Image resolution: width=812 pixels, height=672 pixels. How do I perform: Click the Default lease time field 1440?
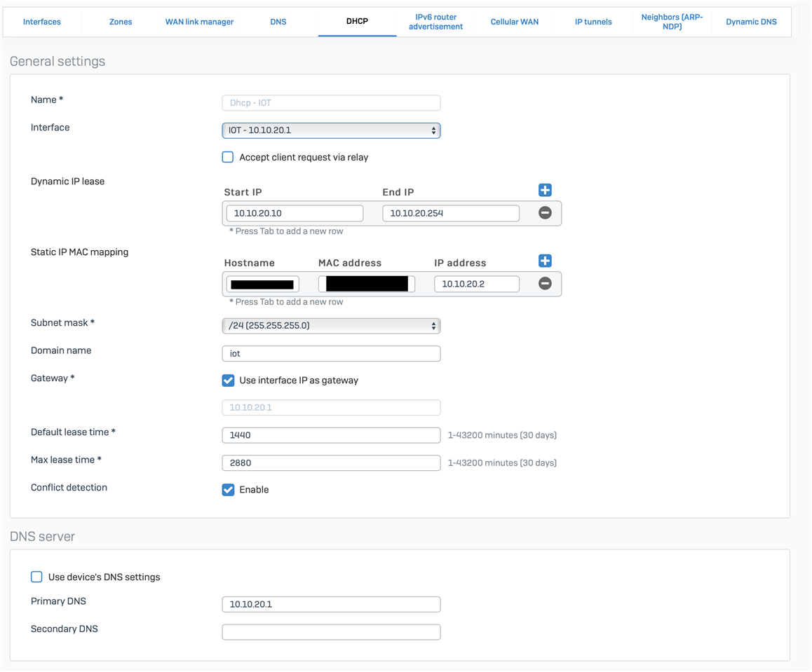click(x=332, y=436)
